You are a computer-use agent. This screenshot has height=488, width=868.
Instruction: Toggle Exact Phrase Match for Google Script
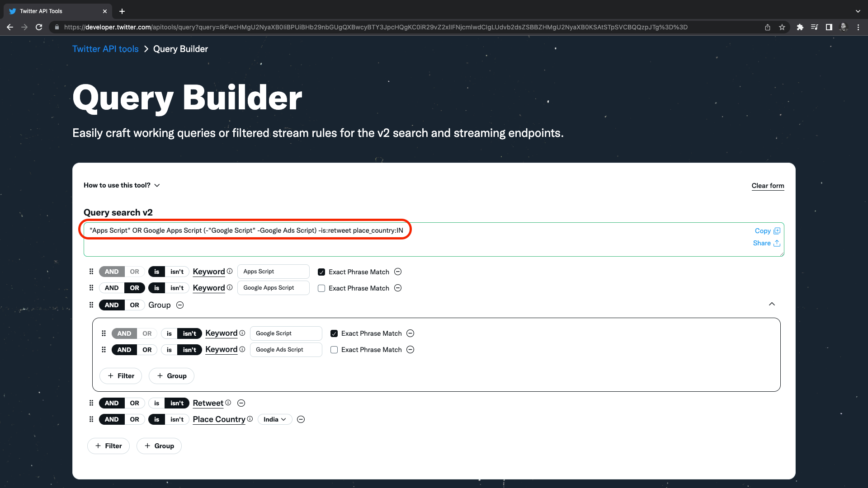point(334,333)
